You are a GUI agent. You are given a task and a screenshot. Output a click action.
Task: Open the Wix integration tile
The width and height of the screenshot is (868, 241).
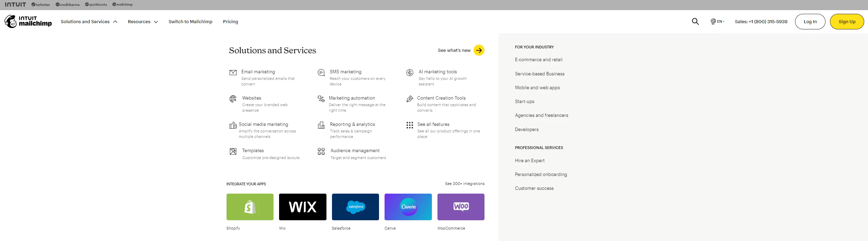click(303, 207)
